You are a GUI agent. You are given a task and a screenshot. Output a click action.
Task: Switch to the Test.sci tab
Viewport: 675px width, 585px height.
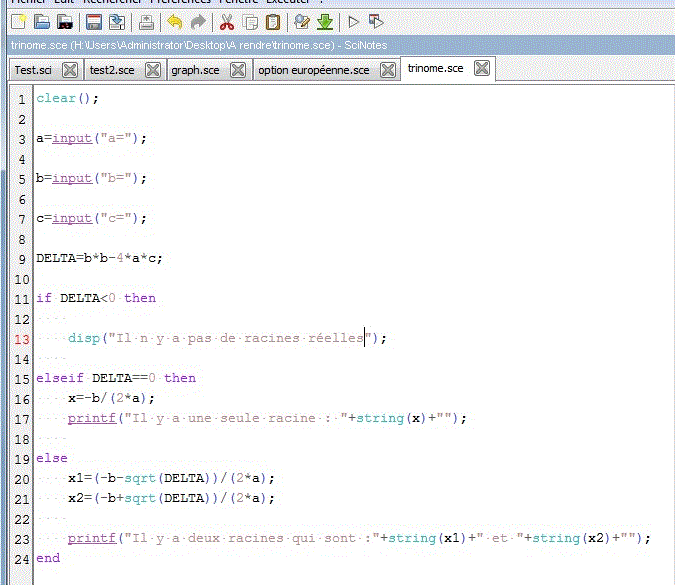(33, 70)
